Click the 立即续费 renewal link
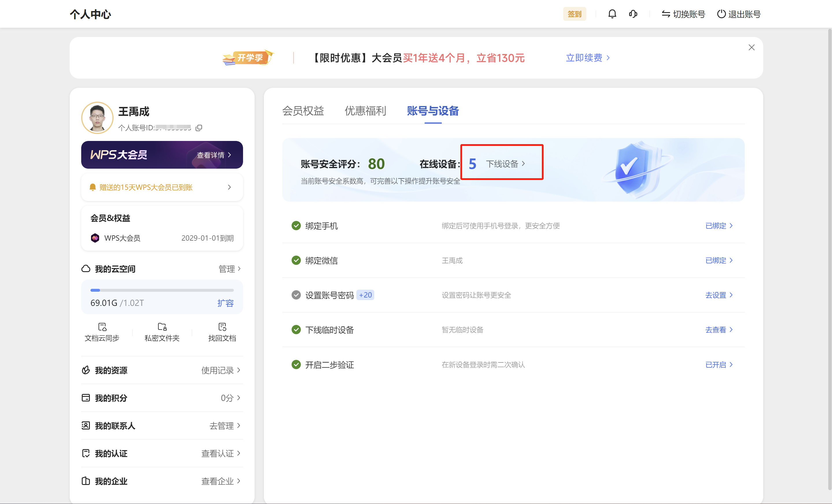This screenshot has width=832, height=504. tap(588, 58)
